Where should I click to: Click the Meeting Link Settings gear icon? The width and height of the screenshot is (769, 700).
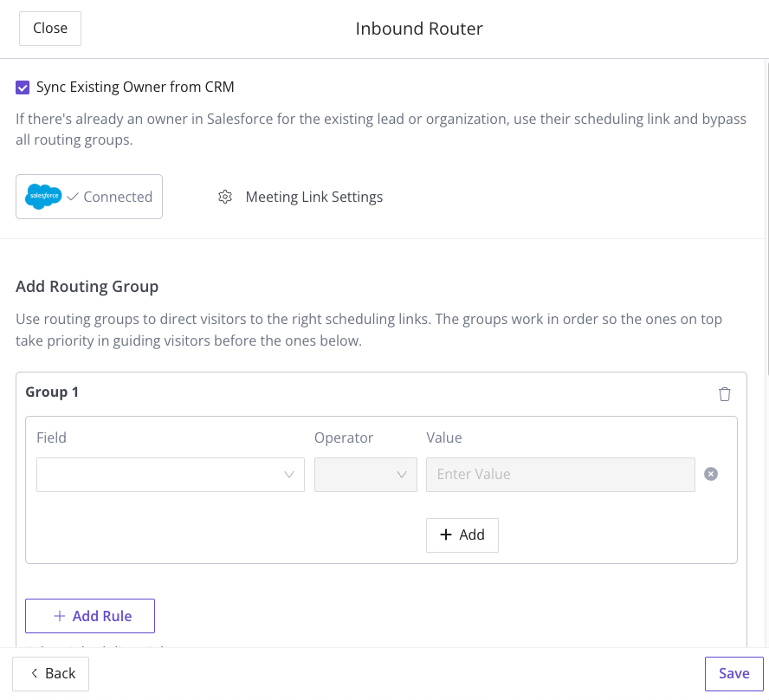click(225, 197)
